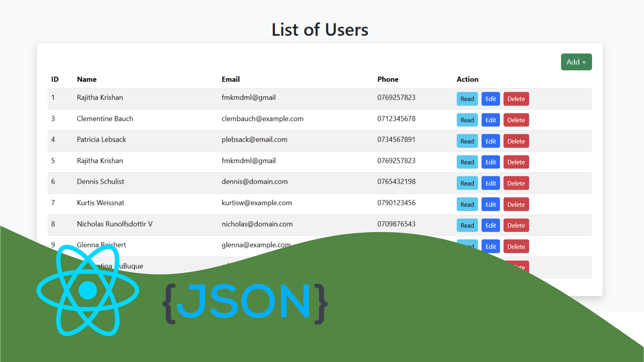This screenshot has width=644, height=362.
Task: Edit Patricia Lebsack's entry
Action: (491, 141)
